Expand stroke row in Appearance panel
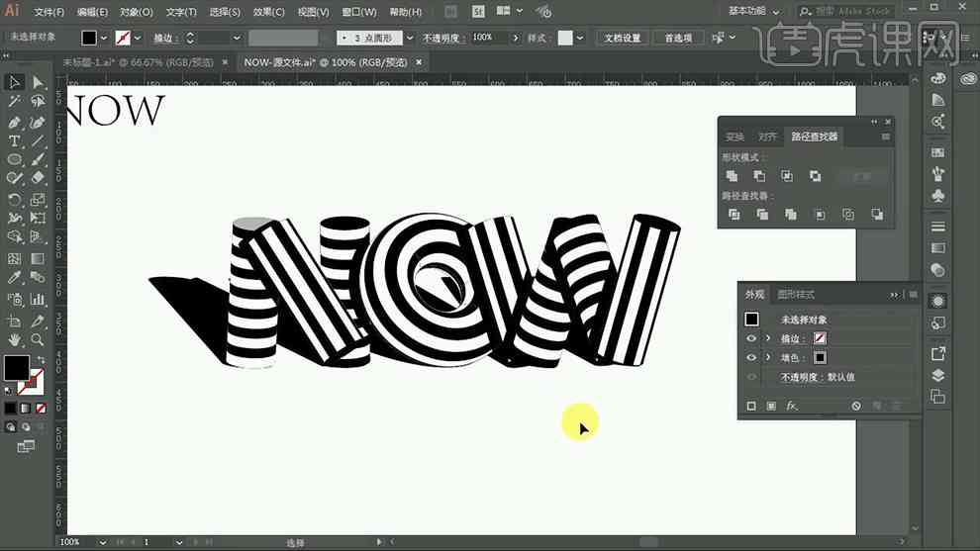980x551 pixels. 768,338
